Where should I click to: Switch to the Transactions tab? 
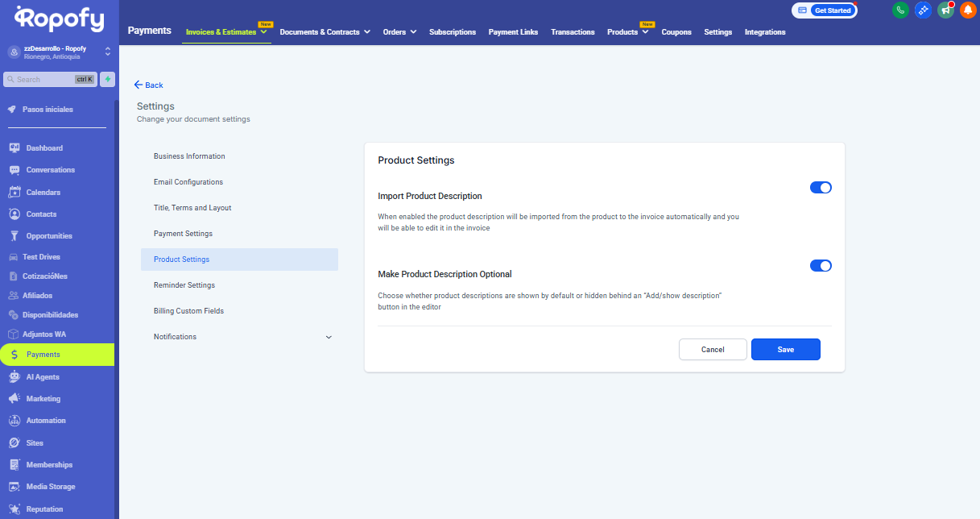pos(573,32)
